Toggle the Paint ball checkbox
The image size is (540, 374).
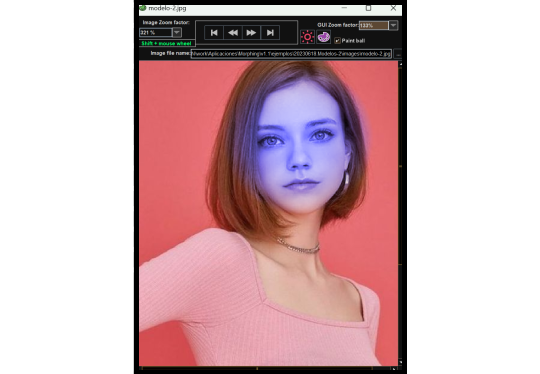click(337, 41)
